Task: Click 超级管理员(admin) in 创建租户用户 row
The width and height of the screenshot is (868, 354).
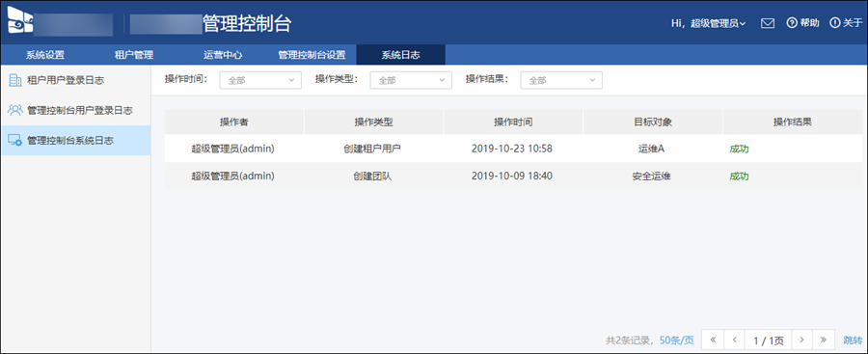Action: tap(233, 149)
